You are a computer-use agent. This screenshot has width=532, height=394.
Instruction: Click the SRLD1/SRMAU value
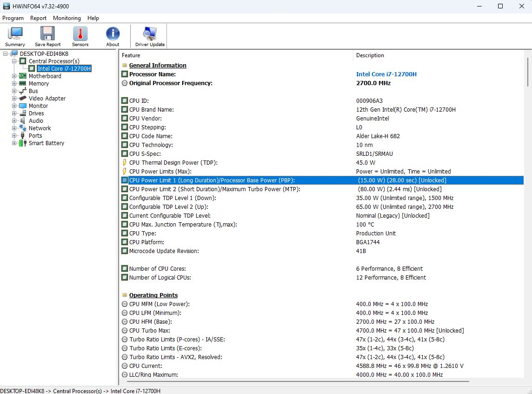click(x=374, y=154)
